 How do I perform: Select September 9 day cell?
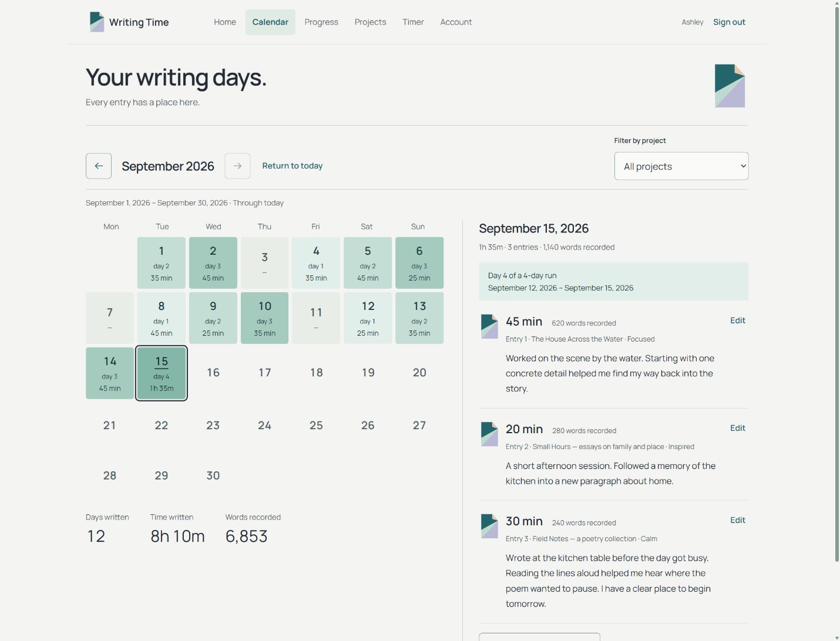(x=213, y=318)
